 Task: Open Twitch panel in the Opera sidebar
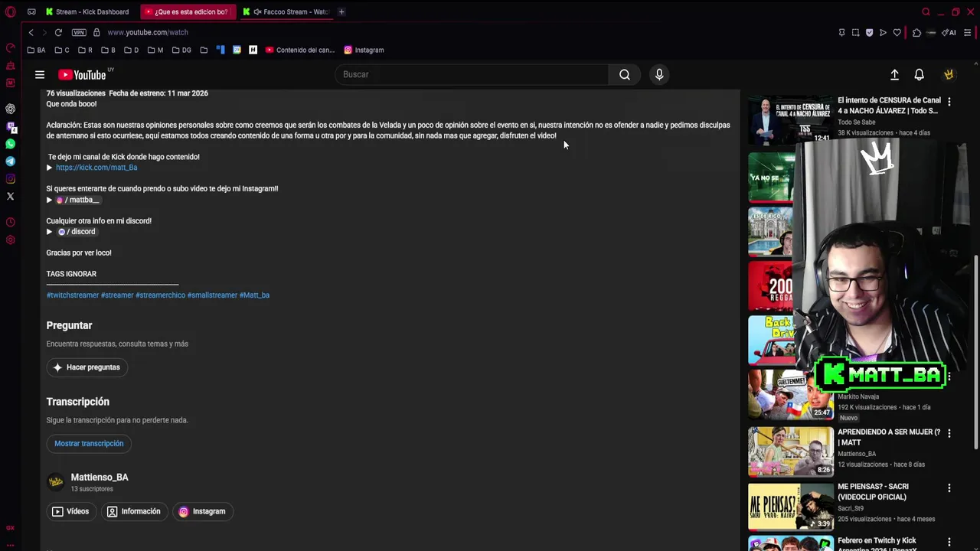11,126
